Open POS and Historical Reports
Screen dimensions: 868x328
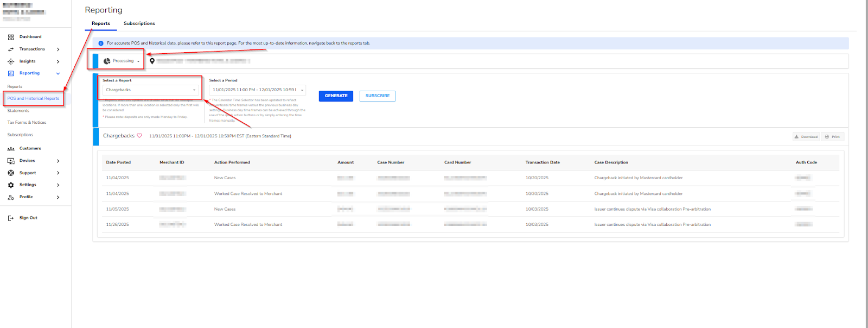[x=33, y=98]
